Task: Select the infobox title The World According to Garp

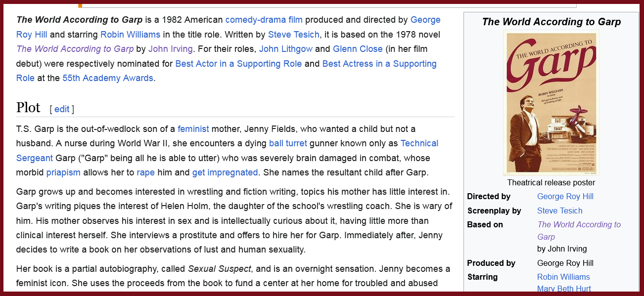Action: click(x=551, y=22)
